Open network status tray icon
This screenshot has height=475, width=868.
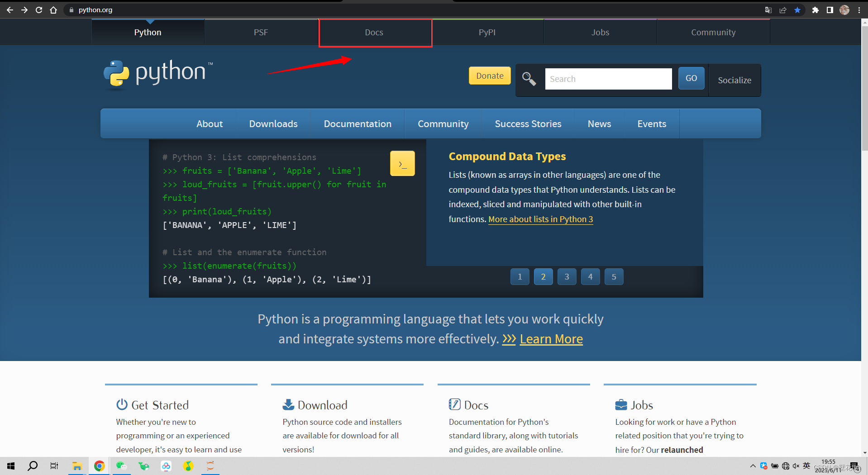tap(786, 466)
